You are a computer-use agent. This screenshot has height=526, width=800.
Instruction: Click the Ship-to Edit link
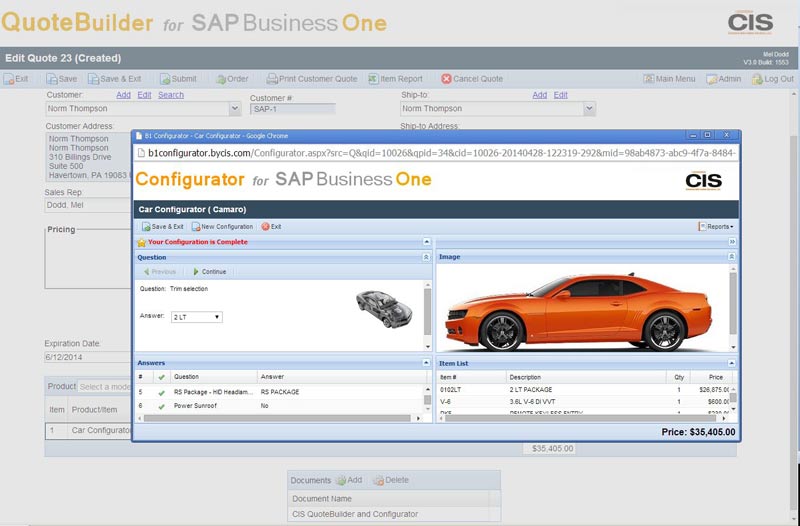tap(561, 95)
